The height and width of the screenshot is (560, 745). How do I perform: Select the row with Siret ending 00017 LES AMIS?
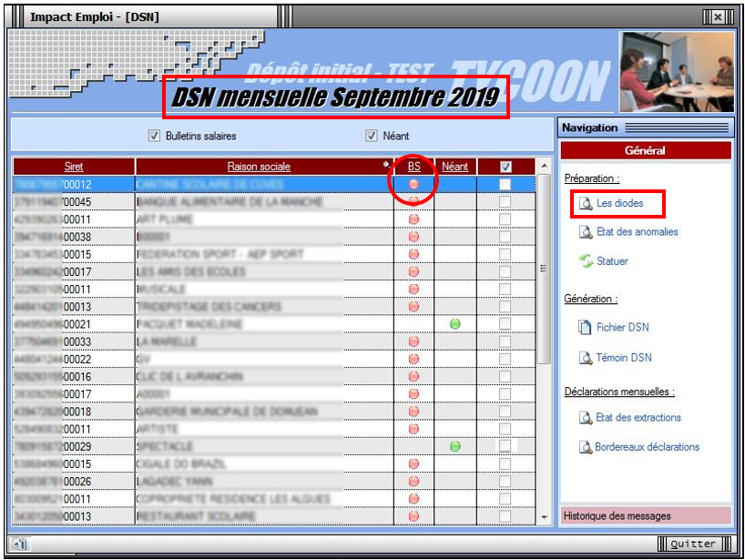274,271
